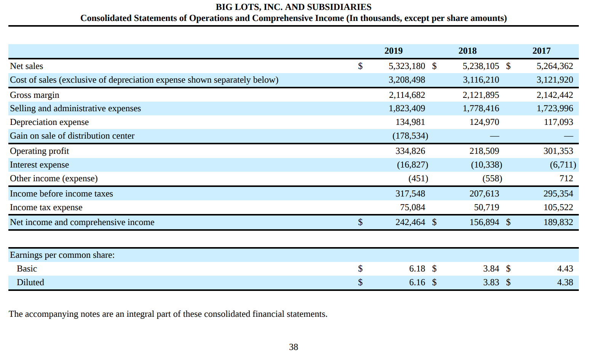
Task: Select the 'Income tax expense' row label
Action: point(46,207)
